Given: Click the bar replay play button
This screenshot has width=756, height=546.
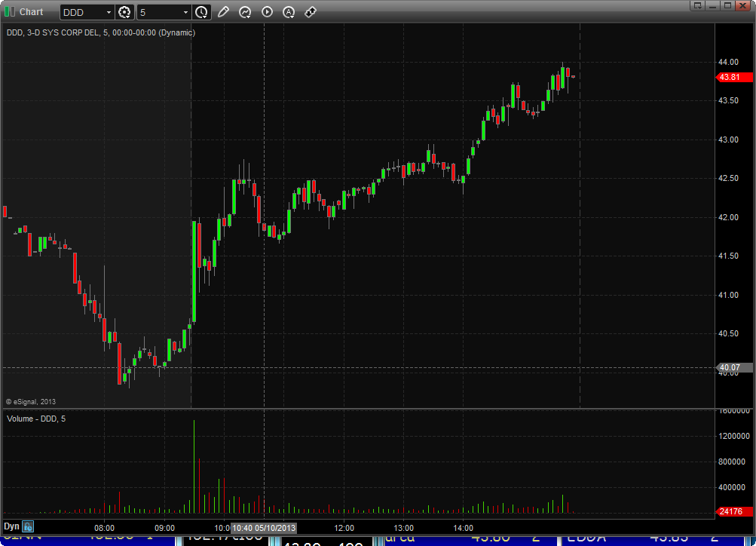Looking at the screenshot, I should tap(267, 12).
